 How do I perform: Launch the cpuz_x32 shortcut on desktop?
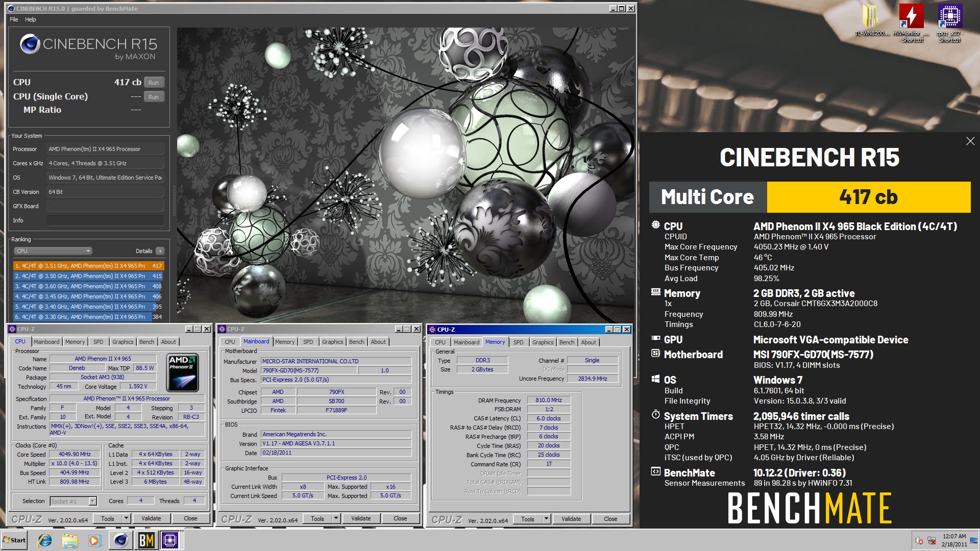click(x=950, y=23)
